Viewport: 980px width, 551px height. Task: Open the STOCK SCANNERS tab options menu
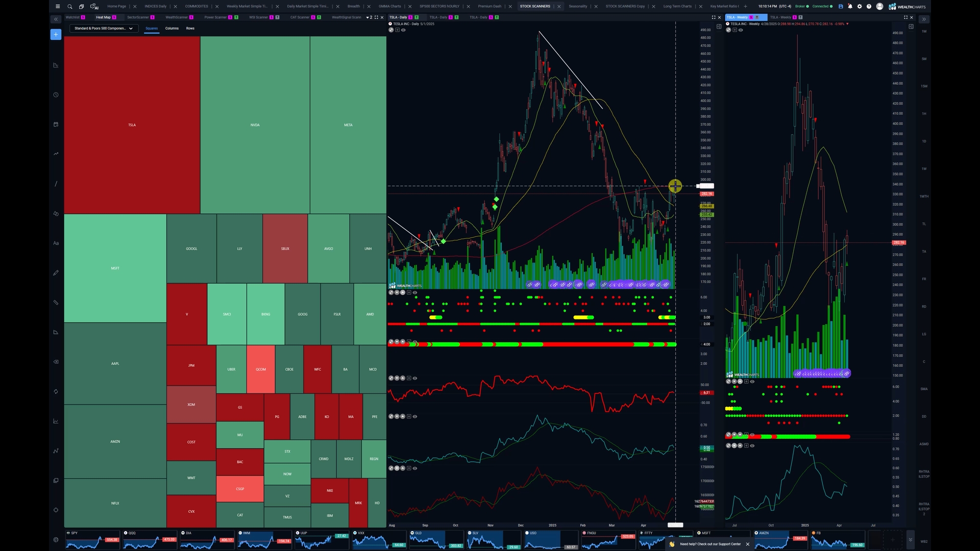point(554,7)
